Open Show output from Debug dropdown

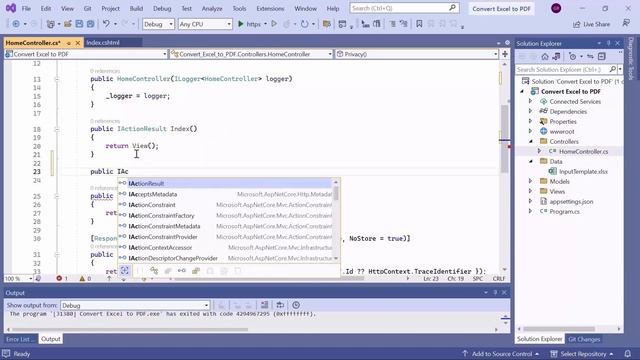[x=135, y=305]
